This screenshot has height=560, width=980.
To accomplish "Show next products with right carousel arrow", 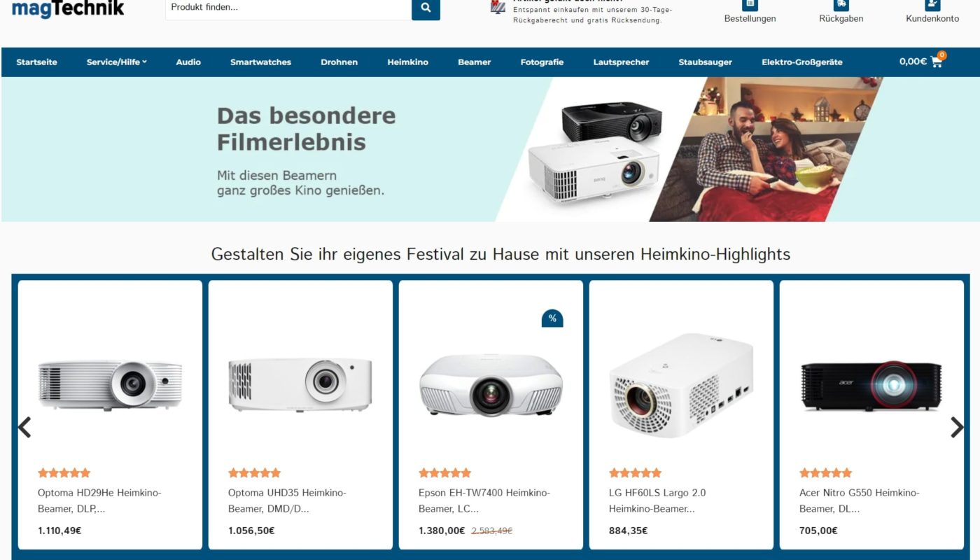I will pyautogui.click(x=957, y=427).
